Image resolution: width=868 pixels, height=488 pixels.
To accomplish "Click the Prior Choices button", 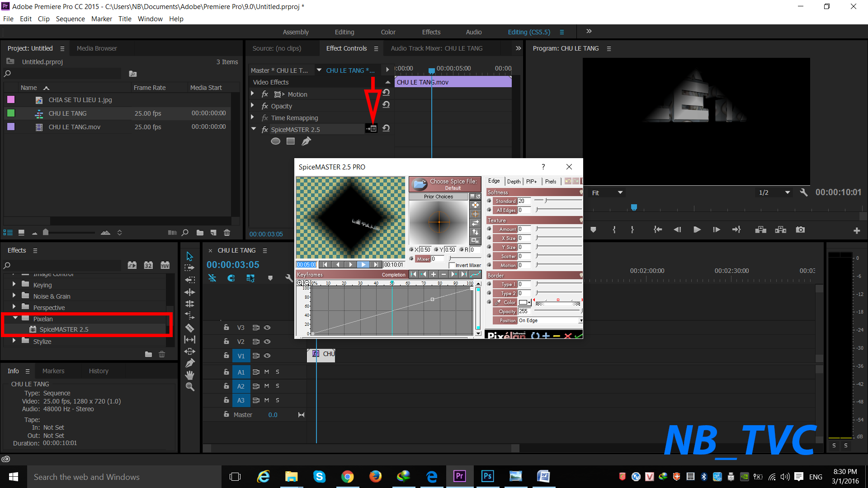I will pyautogui.click(x=439, y=197).
